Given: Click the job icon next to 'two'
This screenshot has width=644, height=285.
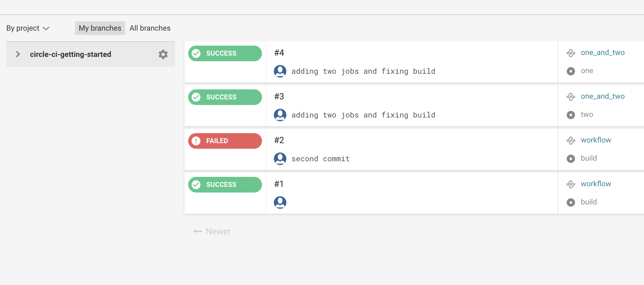Looking at the screenshot, I should [571, 115].
